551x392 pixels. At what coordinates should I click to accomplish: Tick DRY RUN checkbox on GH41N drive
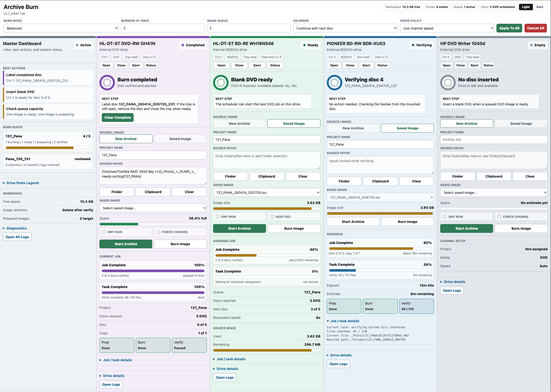point(104,232)
